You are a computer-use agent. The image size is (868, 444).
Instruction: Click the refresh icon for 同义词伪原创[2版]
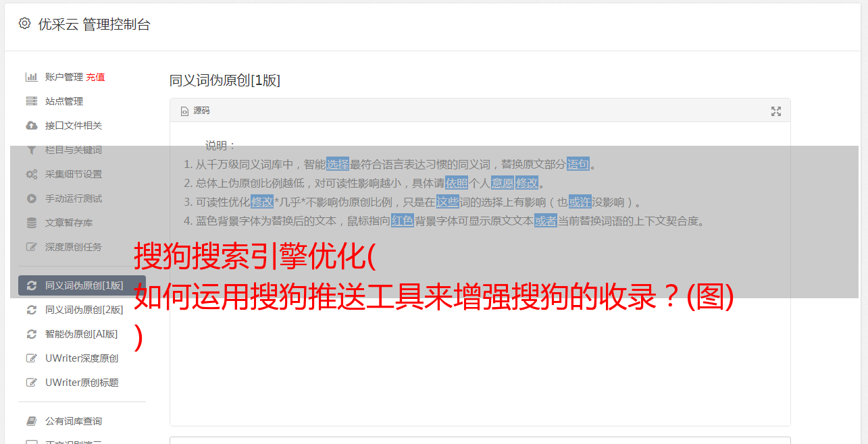tap(31, 310)
